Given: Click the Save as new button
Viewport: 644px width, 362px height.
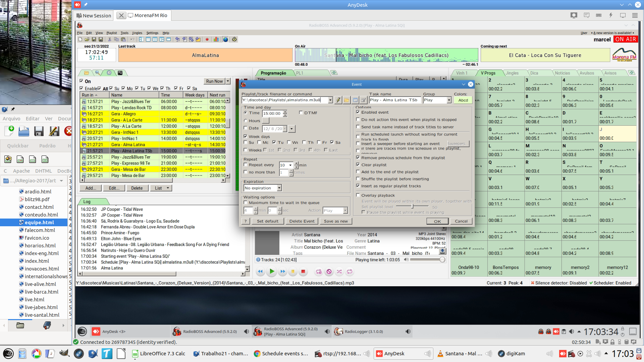Looking at the screenshot, I should (x=336, y=221).
